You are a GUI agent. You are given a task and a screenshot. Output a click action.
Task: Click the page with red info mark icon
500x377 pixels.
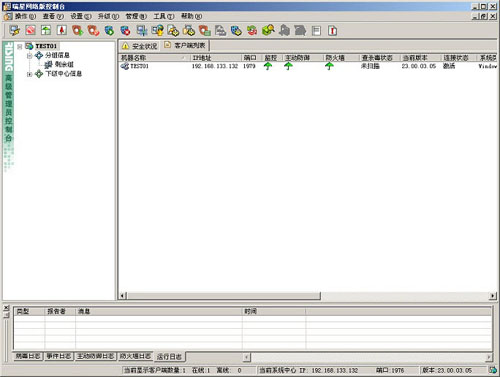332,31
